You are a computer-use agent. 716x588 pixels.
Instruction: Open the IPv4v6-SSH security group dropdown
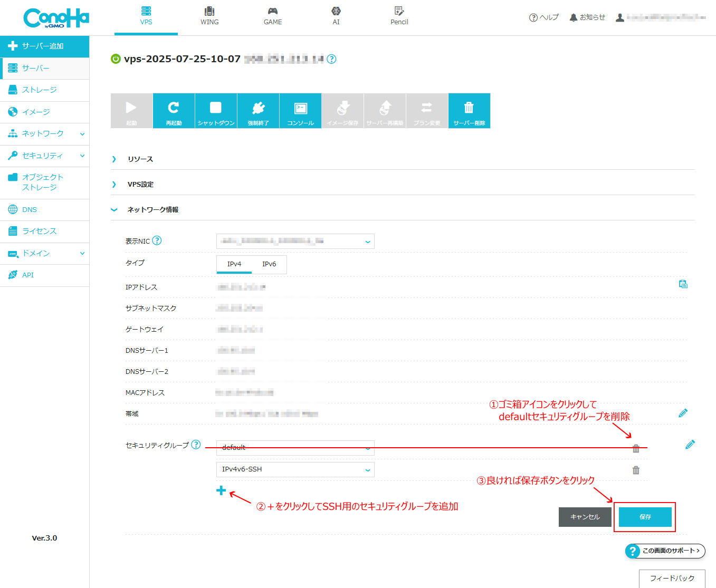pos(295,469)
